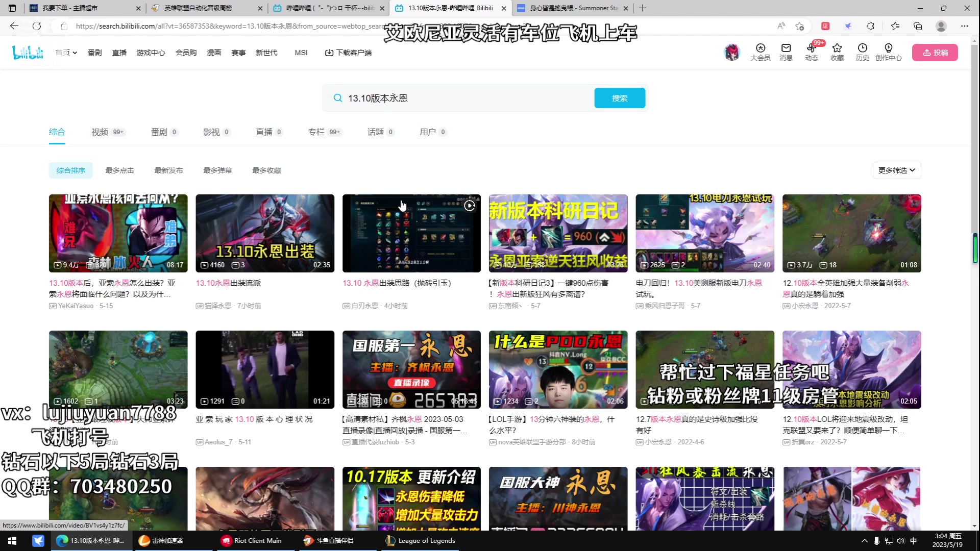The width and height of the screenshot is (980, 551).
Task: Switch to 影视 results tab
Action: pos(217,132)
